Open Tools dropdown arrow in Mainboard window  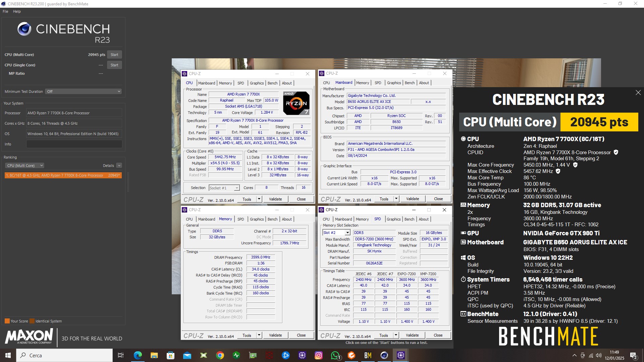[x=396, y=199]
